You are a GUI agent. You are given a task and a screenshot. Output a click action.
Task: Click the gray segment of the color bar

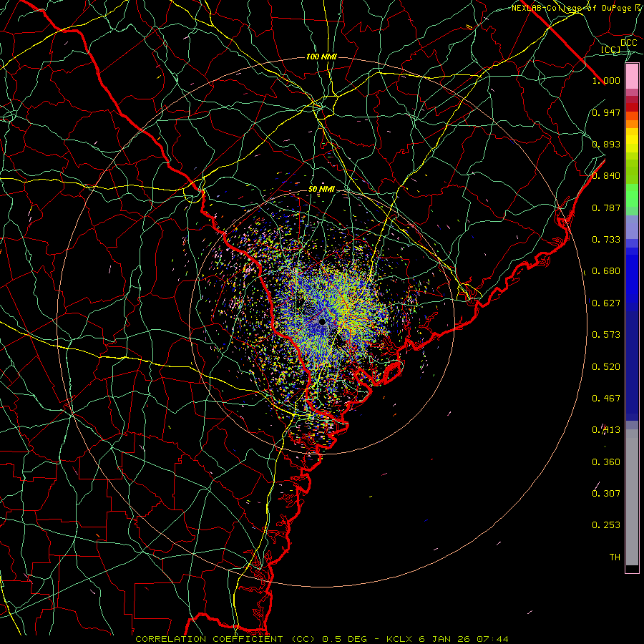pos(632,497)
